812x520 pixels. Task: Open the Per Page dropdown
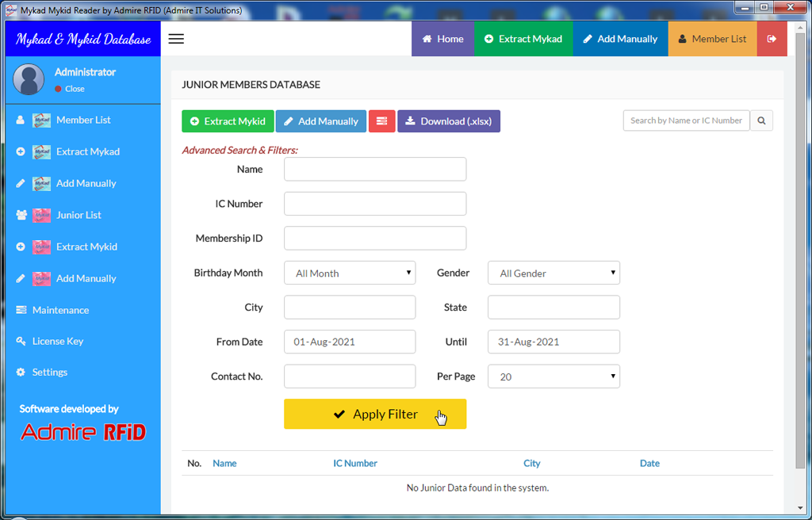click(x=553, y=377)
